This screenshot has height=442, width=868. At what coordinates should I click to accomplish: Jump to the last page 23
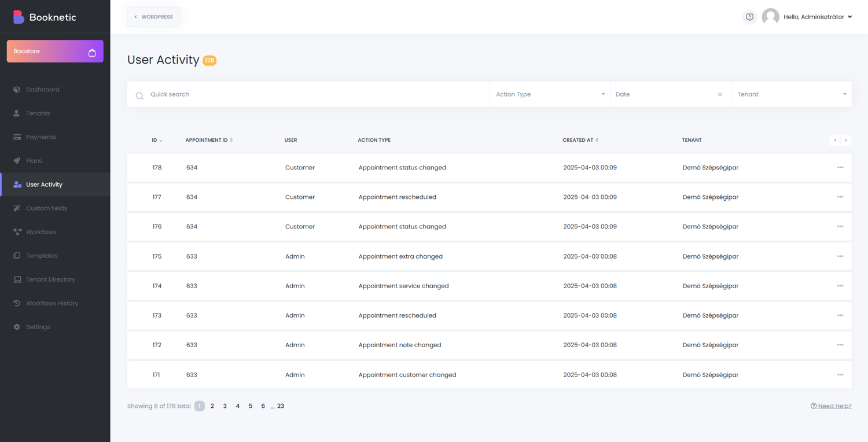coord(281,406)
